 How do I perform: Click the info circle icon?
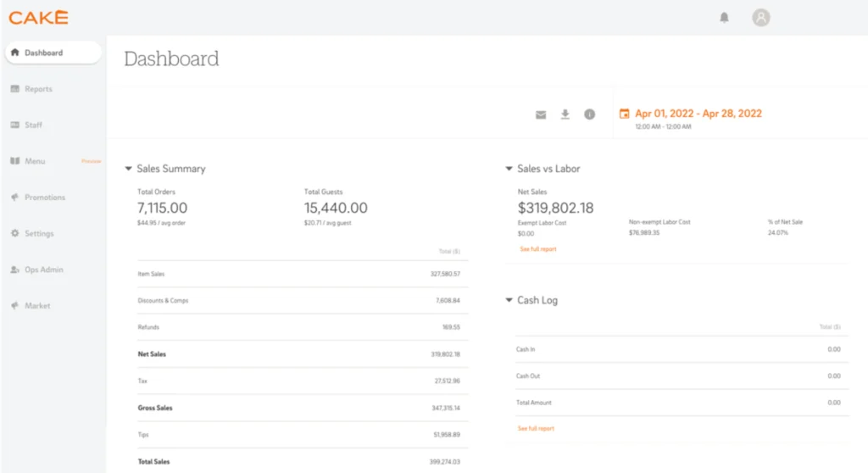click(x=590, y=114)
